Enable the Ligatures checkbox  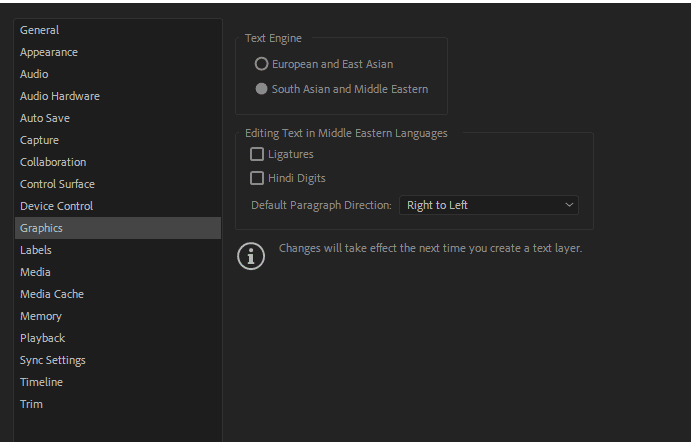pyautogui.click(x=258, y=154)
